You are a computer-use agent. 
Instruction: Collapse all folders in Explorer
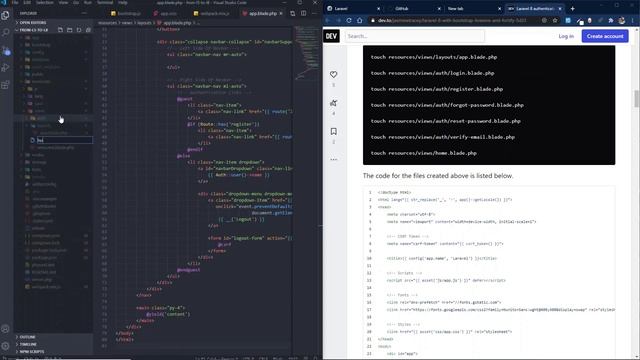tap(88, 30)
